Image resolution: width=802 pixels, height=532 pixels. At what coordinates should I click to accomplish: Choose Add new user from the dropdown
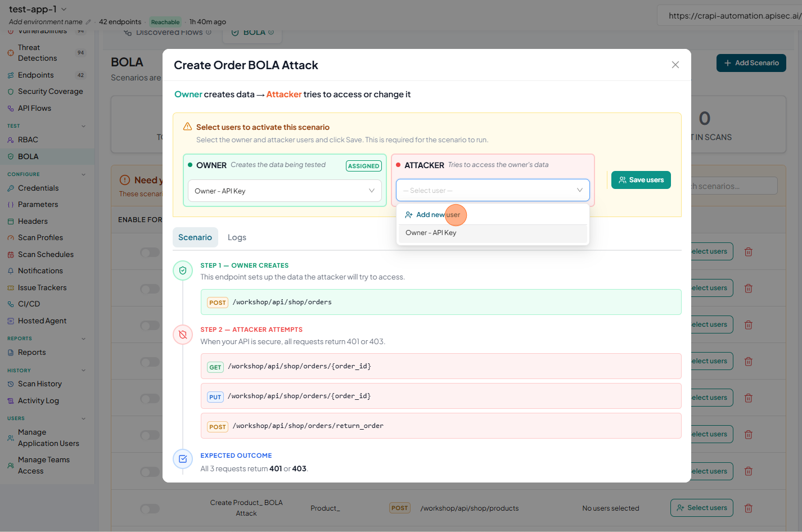493,215
